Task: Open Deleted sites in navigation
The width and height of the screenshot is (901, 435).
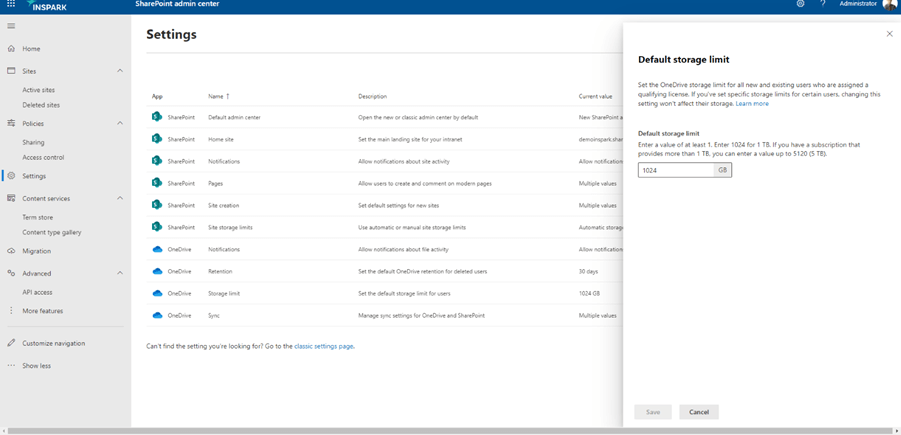Action: pyautogui.click(x=41, y=105)
